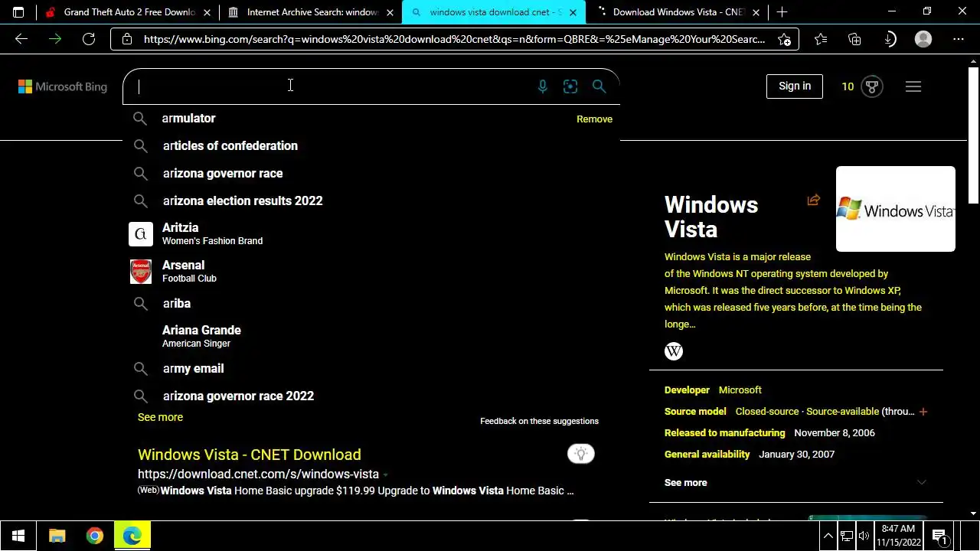This screenshot has width=980, height=551.
Task: Open Bing hamburger menu
Action: pos(913,86)
